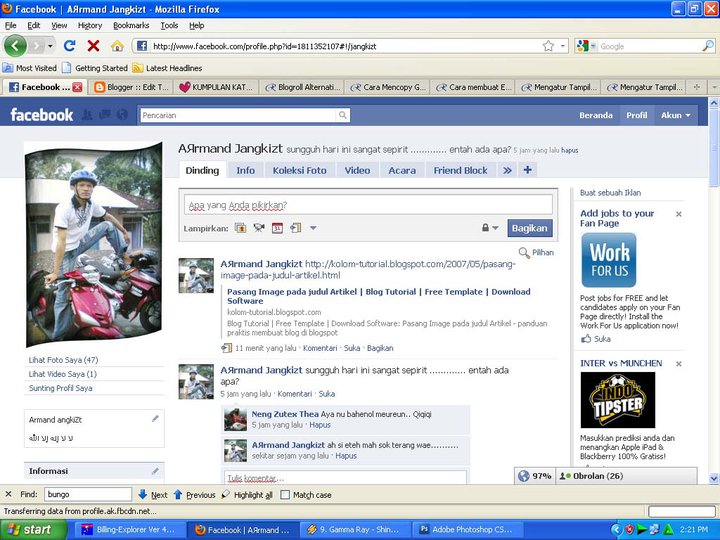Click the Windows start button

(33, 530)
